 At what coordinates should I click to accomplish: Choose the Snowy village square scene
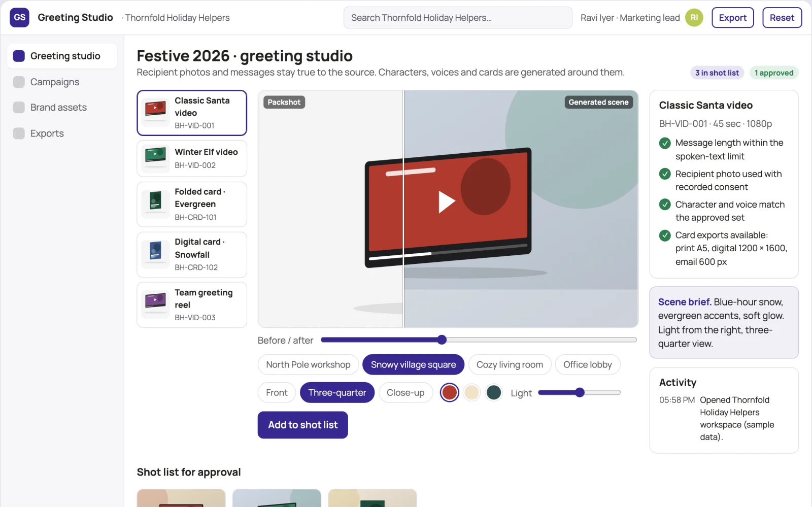[x=413, y=365]
